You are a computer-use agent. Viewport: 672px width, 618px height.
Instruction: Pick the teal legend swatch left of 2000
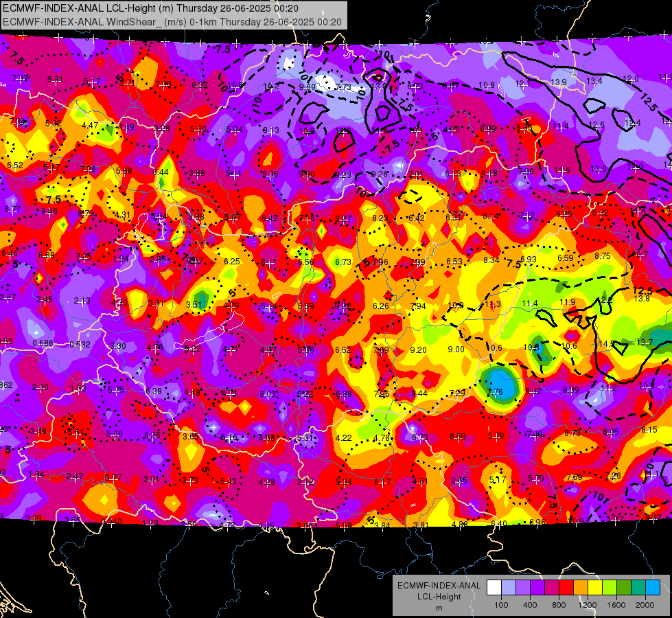point(638,588)
